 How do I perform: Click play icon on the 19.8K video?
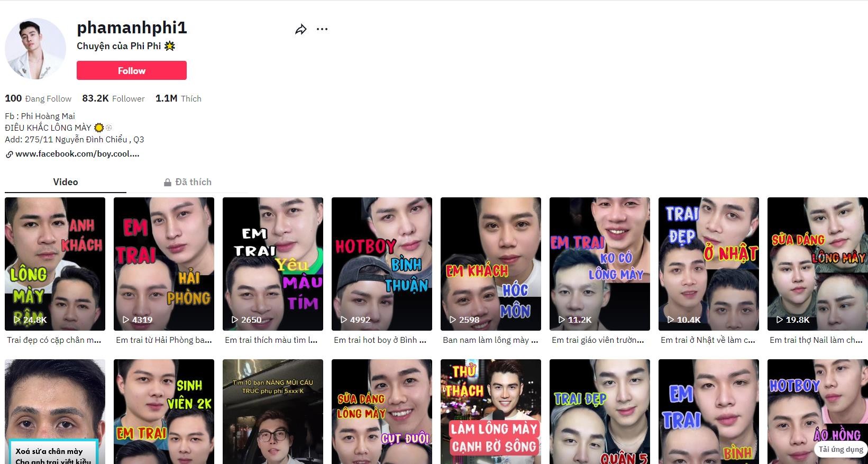(780, 320)
